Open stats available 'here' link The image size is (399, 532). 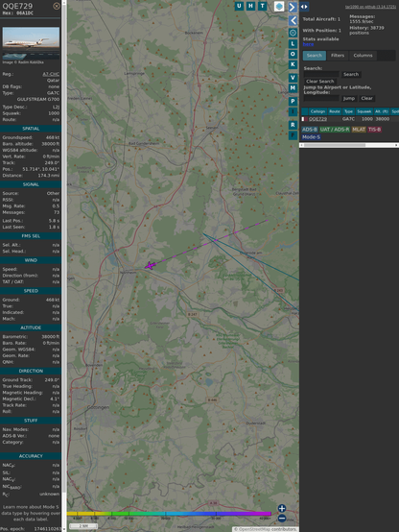[x=308, y=44]
